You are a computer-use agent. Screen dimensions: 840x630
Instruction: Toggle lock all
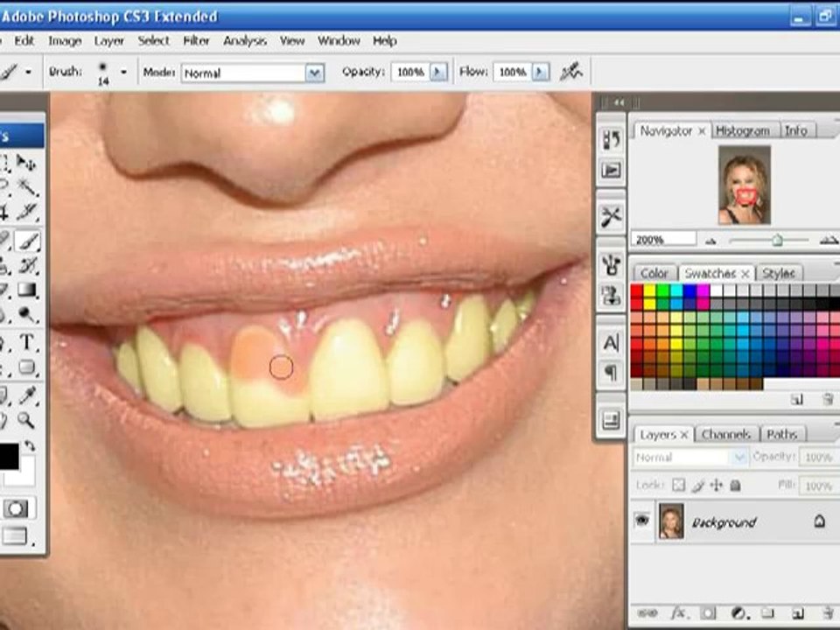[736, 486]
